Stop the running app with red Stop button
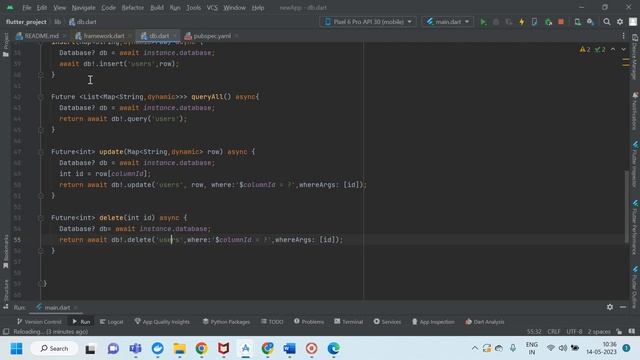 point(561,22)
